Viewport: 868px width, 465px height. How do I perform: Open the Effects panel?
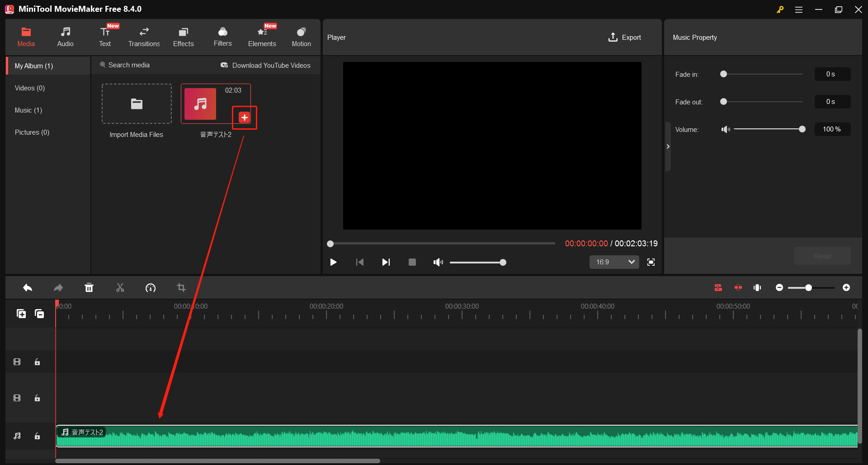[183, 36]
